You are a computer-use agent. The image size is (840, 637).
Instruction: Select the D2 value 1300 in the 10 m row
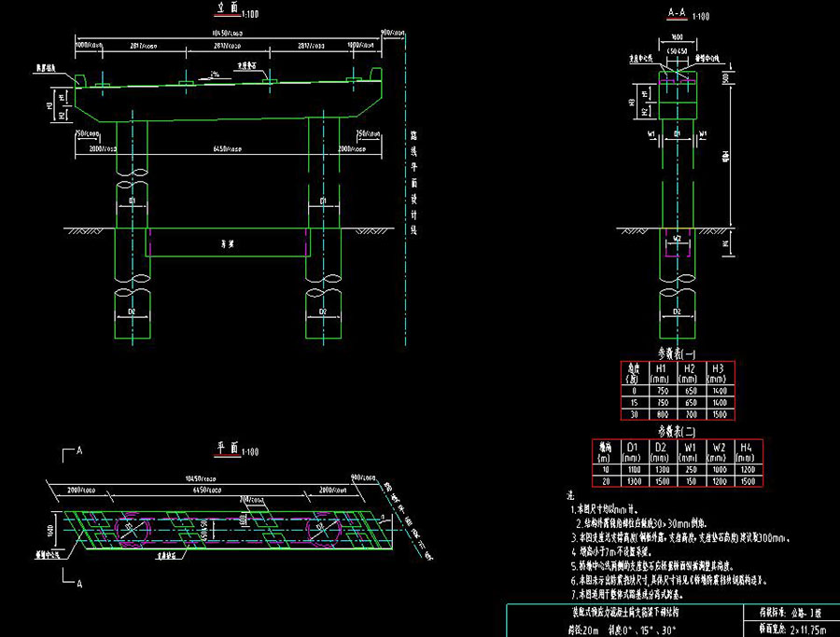(x=662, y=469)
